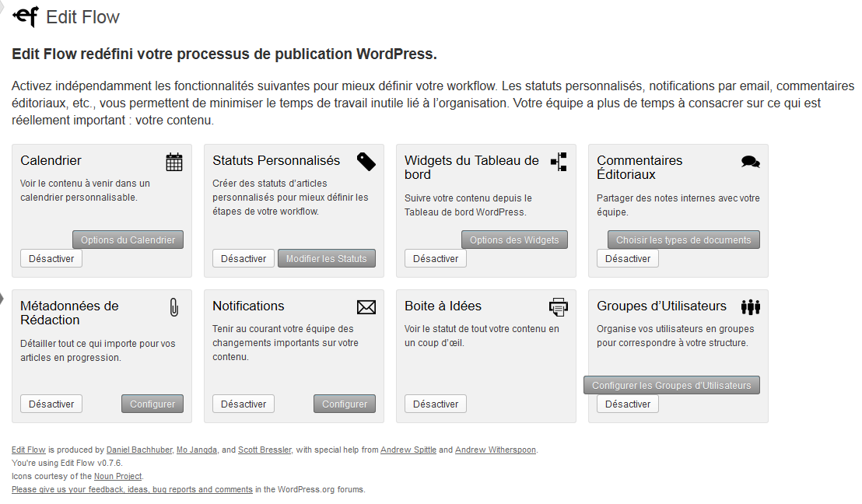Viewport: 862px width, 504px height.
Task: Click the 'You're using Edit Flow v0.7.6' text
Action: tap(67, 463)
